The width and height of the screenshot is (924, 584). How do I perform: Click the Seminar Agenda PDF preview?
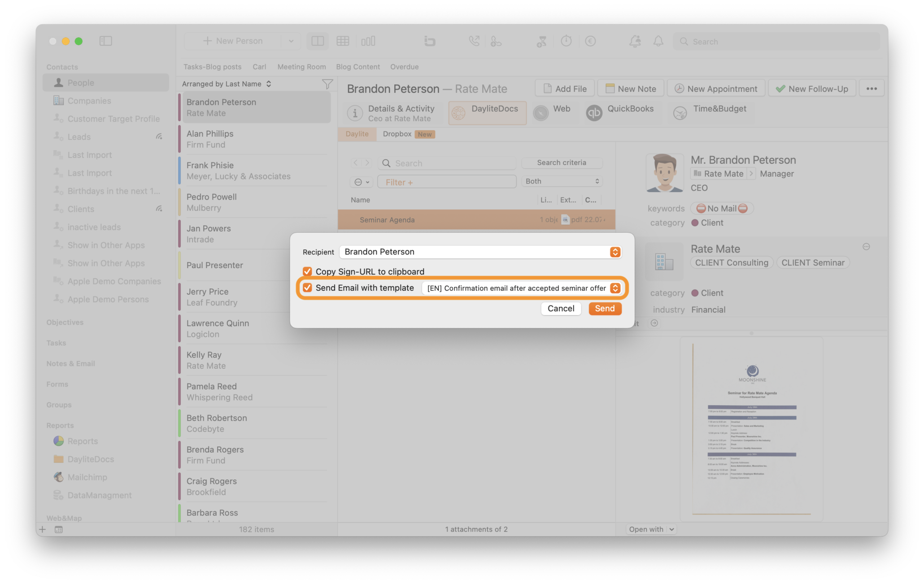(x=752, y=429)
